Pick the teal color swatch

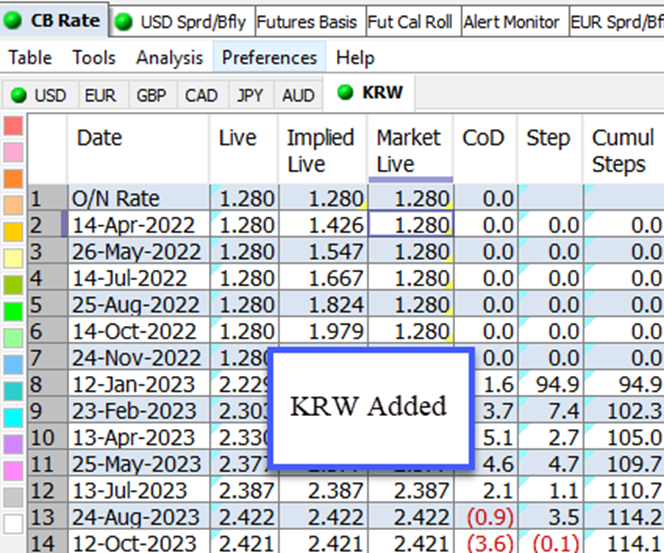(x=13, y=391)
